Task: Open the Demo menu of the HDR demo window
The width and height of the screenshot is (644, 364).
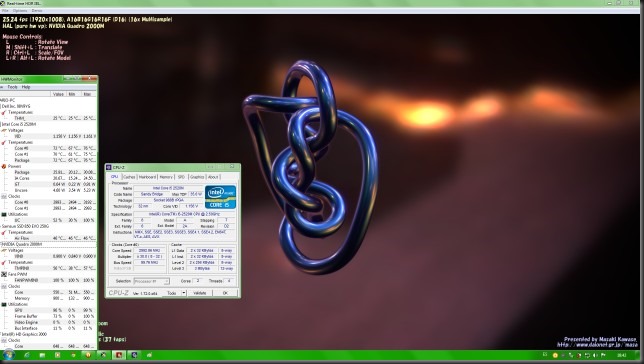Action: point(37,11)
